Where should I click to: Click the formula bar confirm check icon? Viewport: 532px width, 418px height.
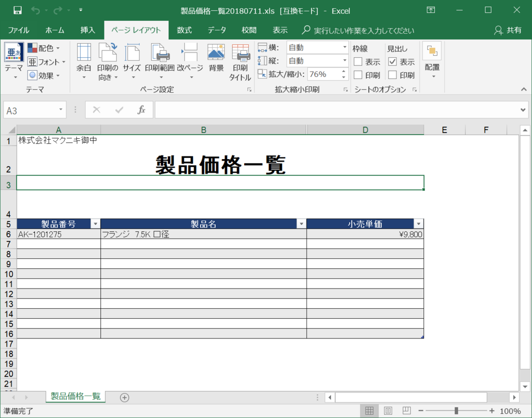point(119,110)
